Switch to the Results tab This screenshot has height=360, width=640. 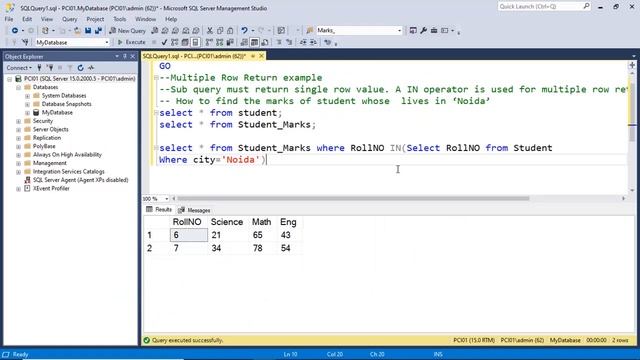(x=159, y=209)
